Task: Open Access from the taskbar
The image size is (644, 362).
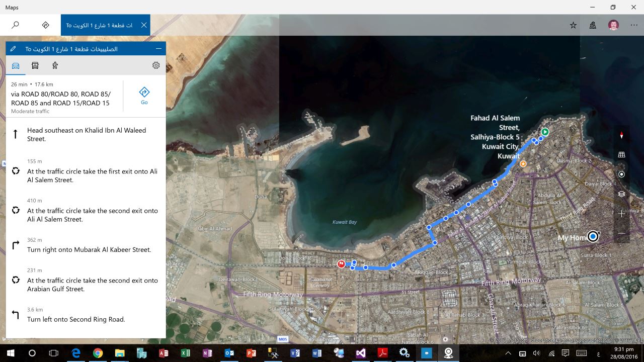Action: click(164, 353)
